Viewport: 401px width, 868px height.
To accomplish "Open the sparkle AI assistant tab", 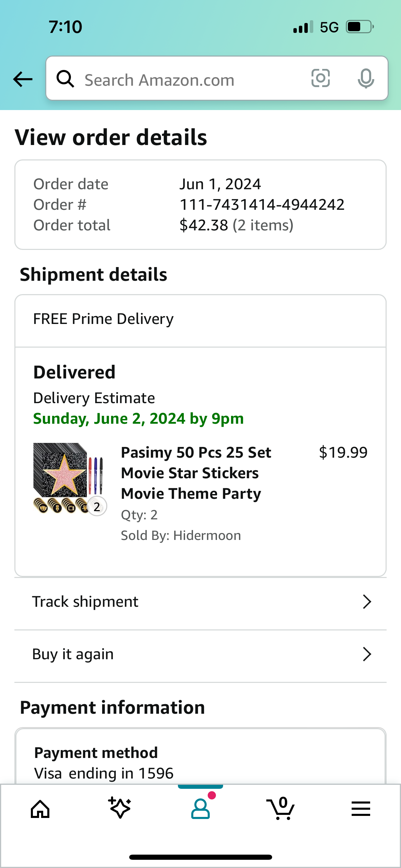I will click(120, 808).
